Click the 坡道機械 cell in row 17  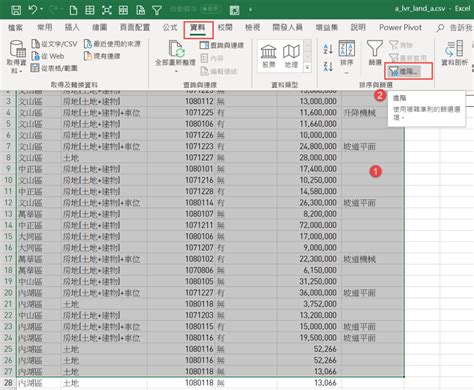pos(372,259)
